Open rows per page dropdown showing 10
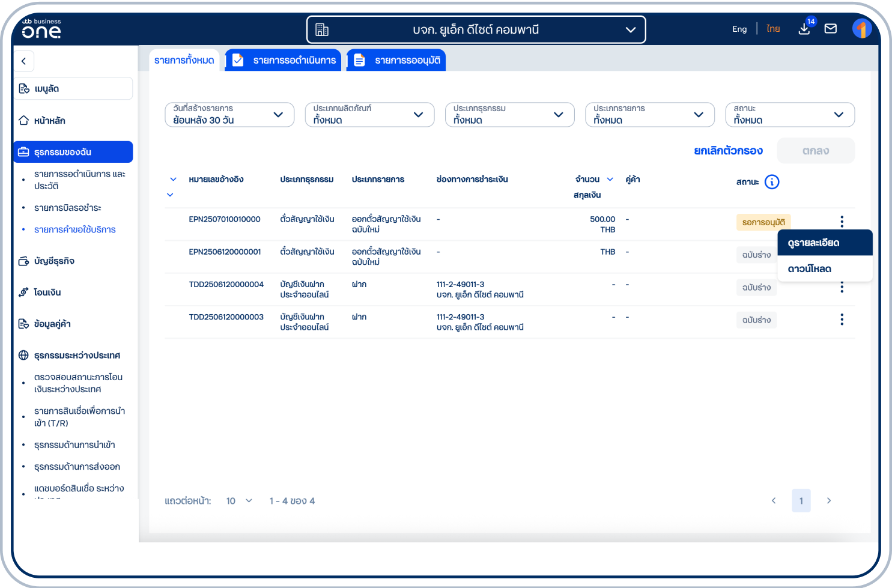The width and height of the screenshot is (892, 588). click(239, 501)
